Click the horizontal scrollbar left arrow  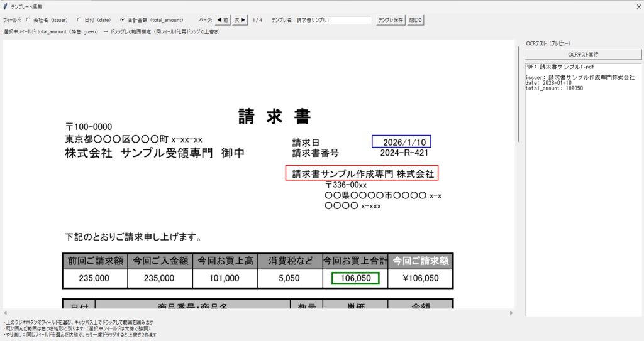5,313
